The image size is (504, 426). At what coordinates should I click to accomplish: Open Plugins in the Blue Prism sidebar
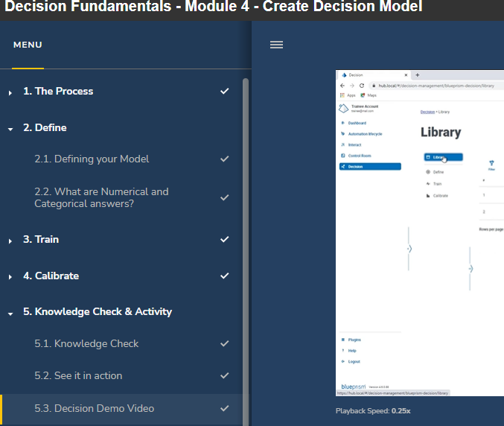354,340
